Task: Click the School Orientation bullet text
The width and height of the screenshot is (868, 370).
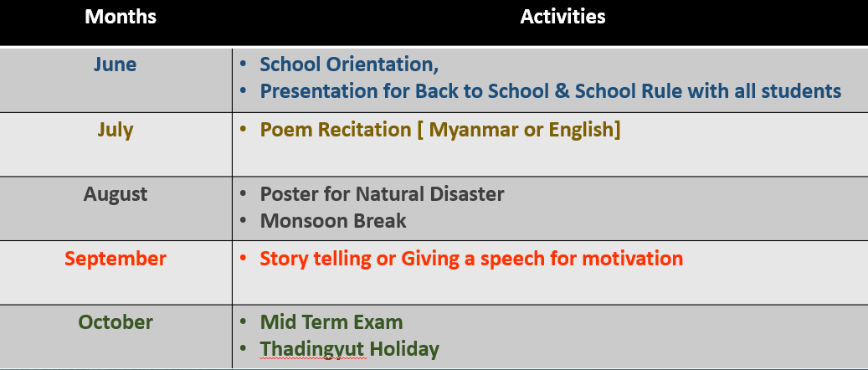Action: (349, 64)
